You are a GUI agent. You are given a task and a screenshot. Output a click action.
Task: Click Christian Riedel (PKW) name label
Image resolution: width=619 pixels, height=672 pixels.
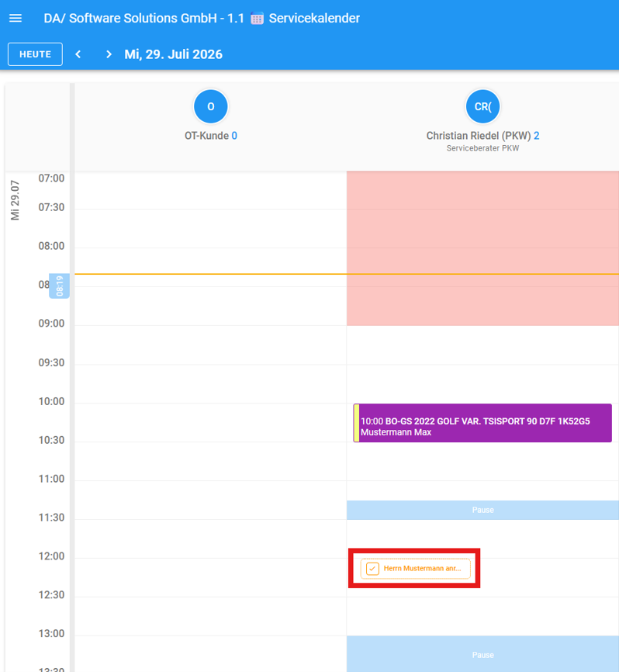(478, 136)
